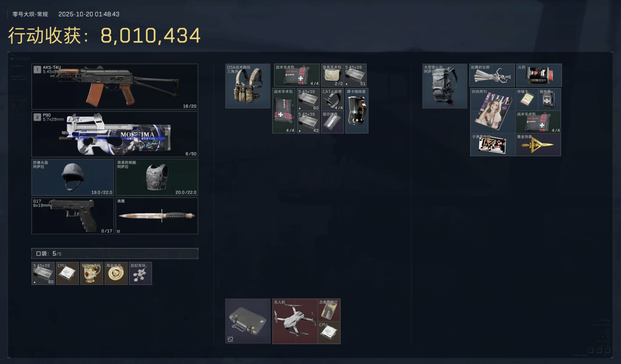The height and width of the screenshot is (364, 621).
Task: Select the 简易防刺服 armor vest
Action: 157,177
